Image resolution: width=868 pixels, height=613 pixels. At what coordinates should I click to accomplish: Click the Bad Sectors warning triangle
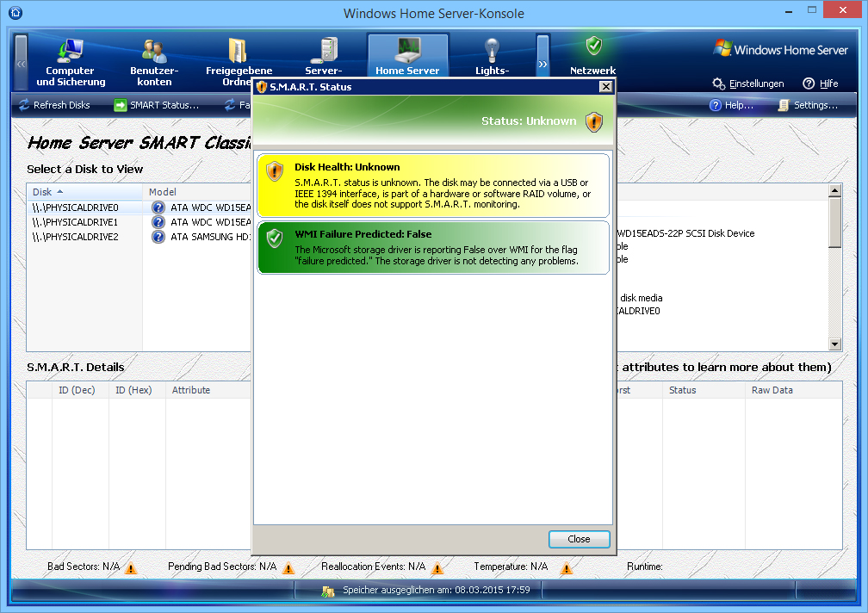pyautogui.click(x=131, y=568)
